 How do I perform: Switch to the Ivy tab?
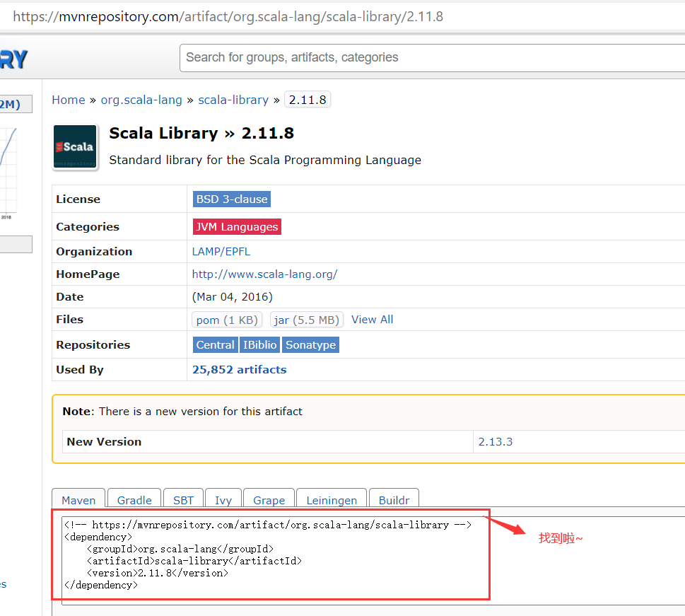[223, 499]
